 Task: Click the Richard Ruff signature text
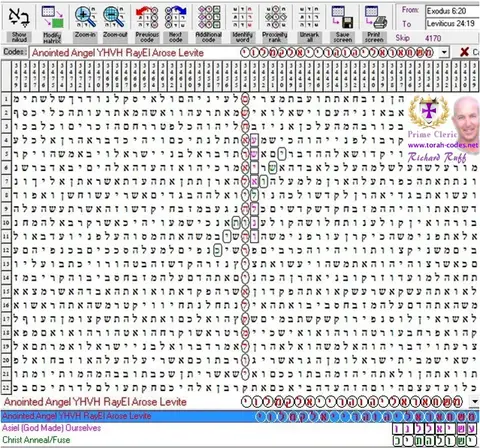point(437,157)
